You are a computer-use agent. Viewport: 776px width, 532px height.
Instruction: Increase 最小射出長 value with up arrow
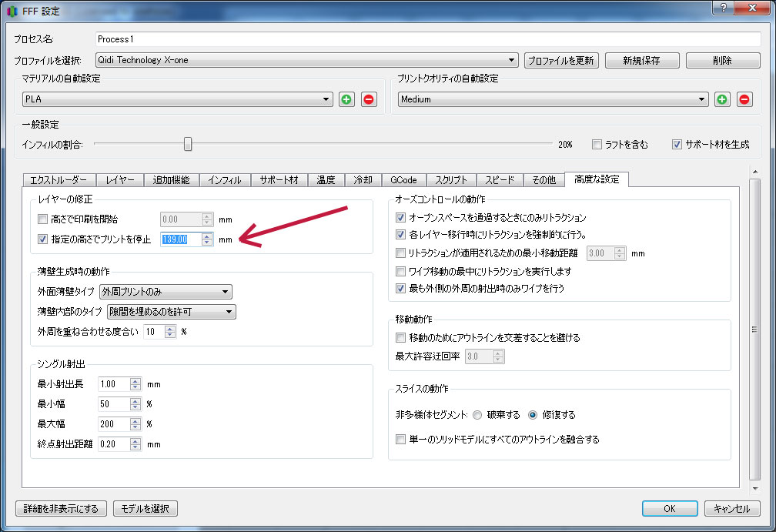click(135, 381)
